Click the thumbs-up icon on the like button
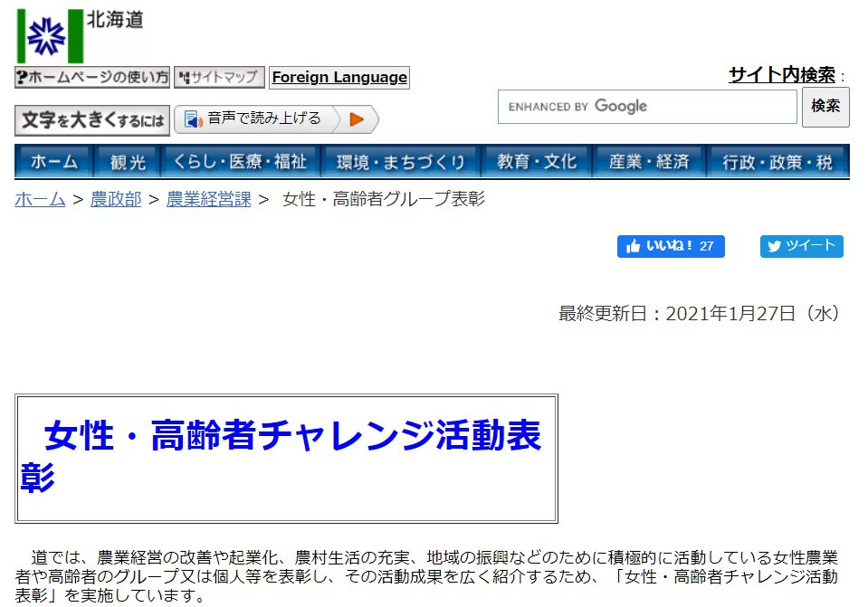Image resolution: width=868 pixels, height=607 pixels. click(633, 246)
